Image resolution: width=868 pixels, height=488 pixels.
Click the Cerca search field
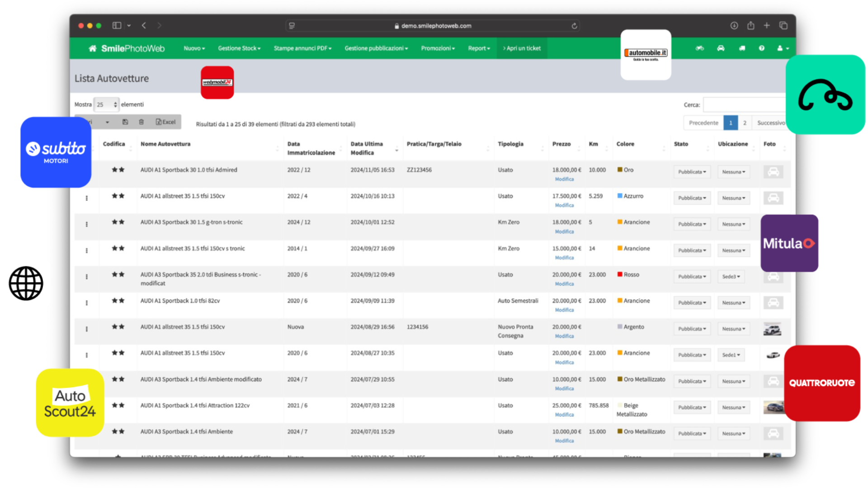pyautogui.click(x=744, y=105)
